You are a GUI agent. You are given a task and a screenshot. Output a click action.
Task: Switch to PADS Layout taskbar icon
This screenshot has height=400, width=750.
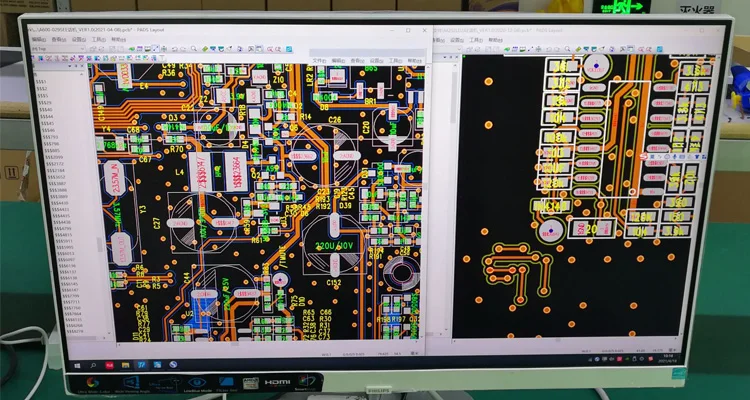[142, 365]
